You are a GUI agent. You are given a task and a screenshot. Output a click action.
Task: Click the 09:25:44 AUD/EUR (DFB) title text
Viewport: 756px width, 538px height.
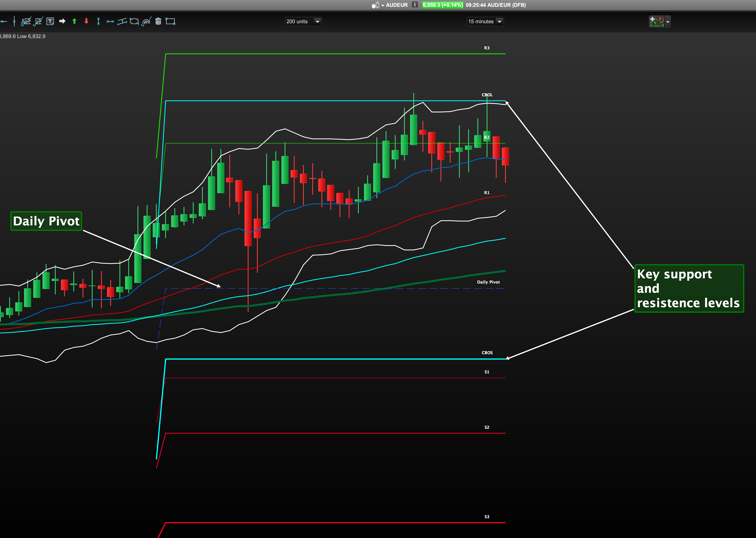point(496,5)
